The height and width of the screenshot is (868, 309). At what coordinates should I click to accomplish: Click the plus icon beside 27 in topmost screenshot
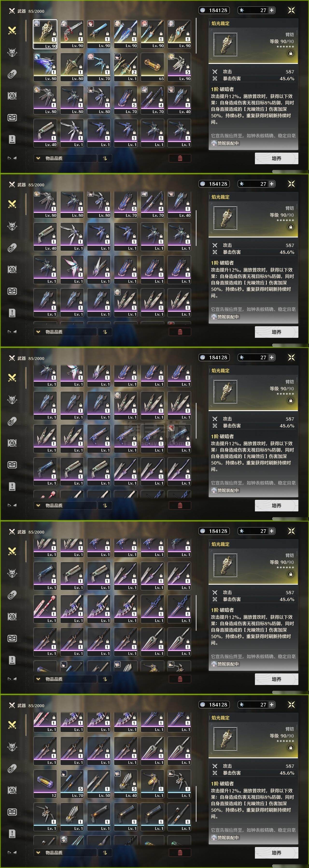(272, 10)
